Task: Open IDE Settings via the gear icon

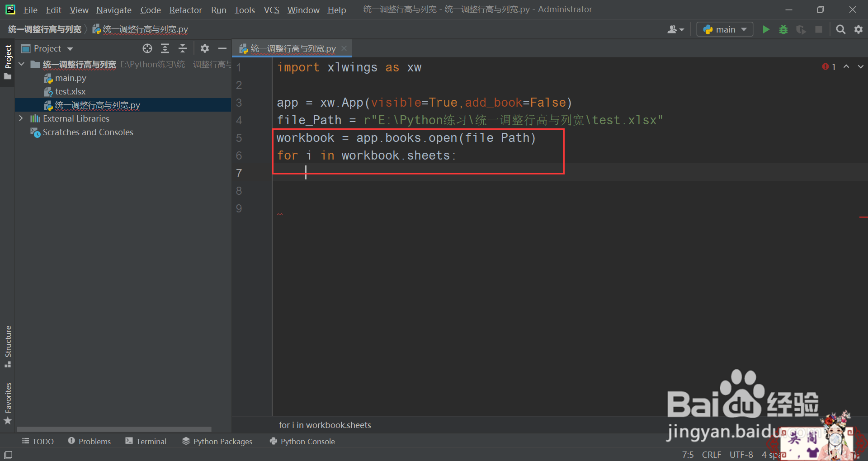Action: click(x=859, y=29)
